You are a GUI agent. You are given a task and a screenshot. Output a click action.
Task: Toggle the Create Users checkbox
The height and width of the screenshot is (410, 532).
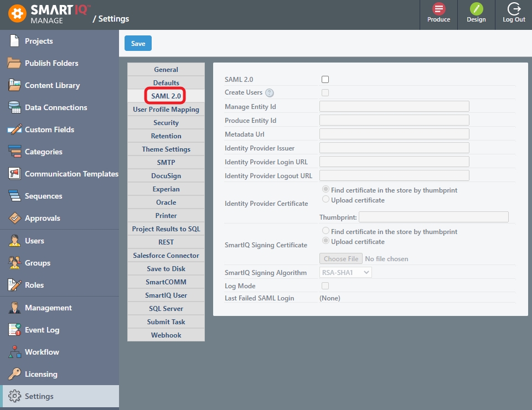(325, 92)
